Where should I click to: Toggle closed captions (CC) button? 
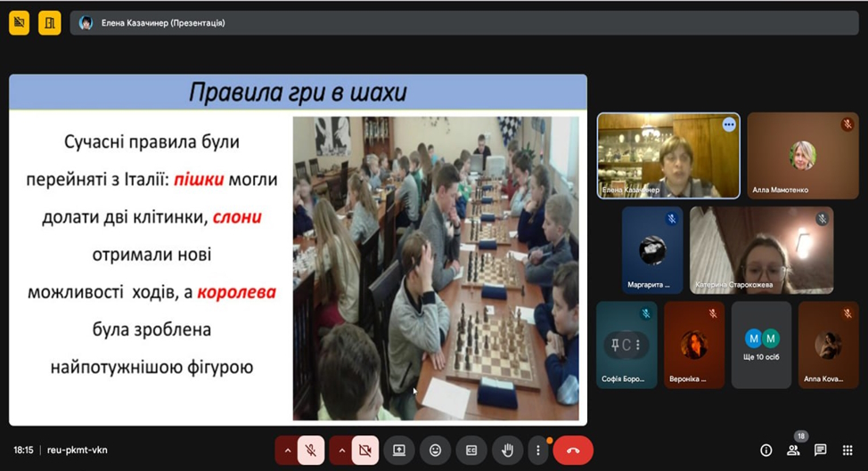pos(471,451)
